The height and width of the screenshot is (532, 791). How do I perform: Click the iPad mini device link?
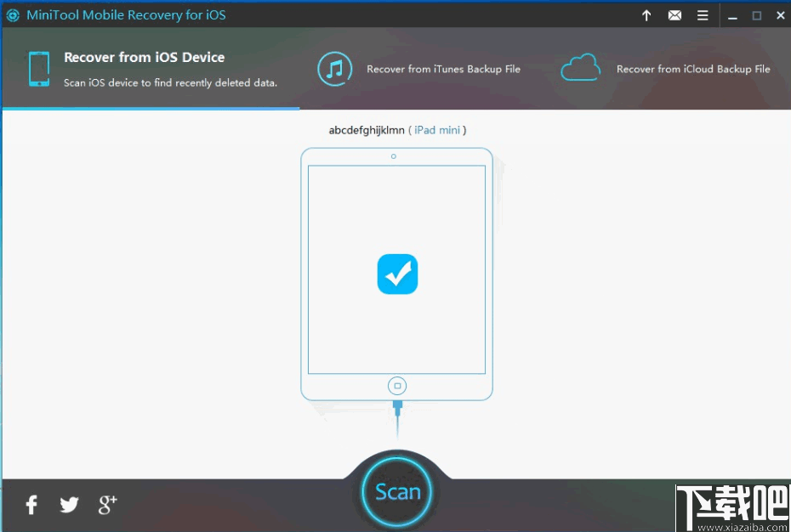coord(437,130)
